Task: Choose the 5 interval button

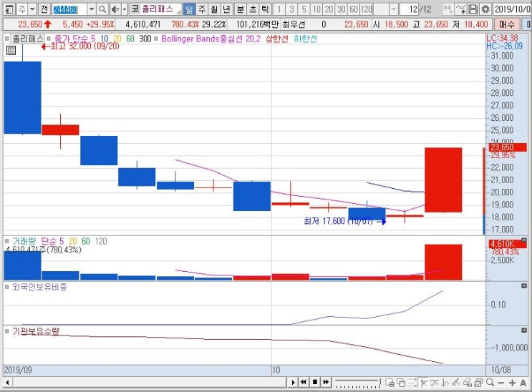Action: 304,9
